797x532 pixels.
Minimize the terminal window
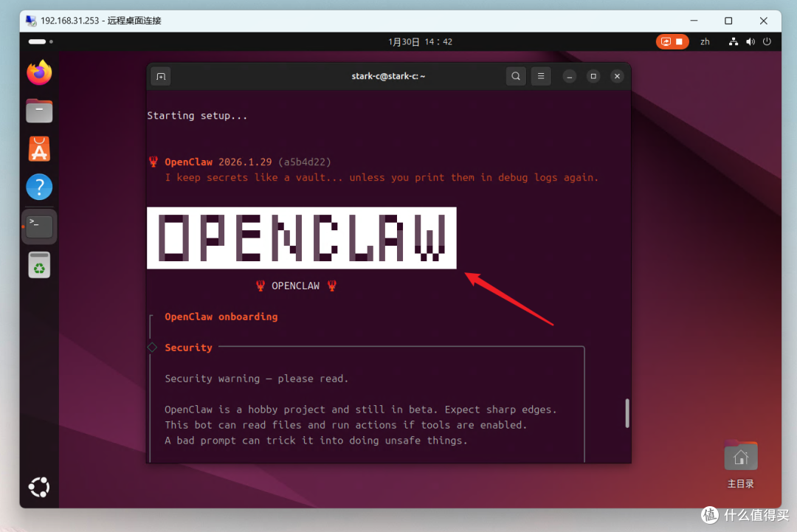pyautogui.click(x=569, y=76)
